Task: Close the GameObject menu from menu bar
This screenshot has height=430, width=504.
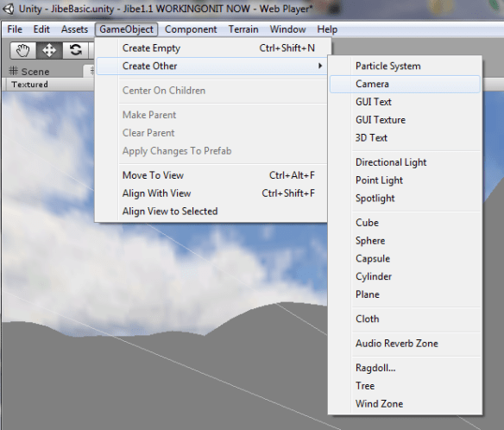Action: tap(126, 29)
